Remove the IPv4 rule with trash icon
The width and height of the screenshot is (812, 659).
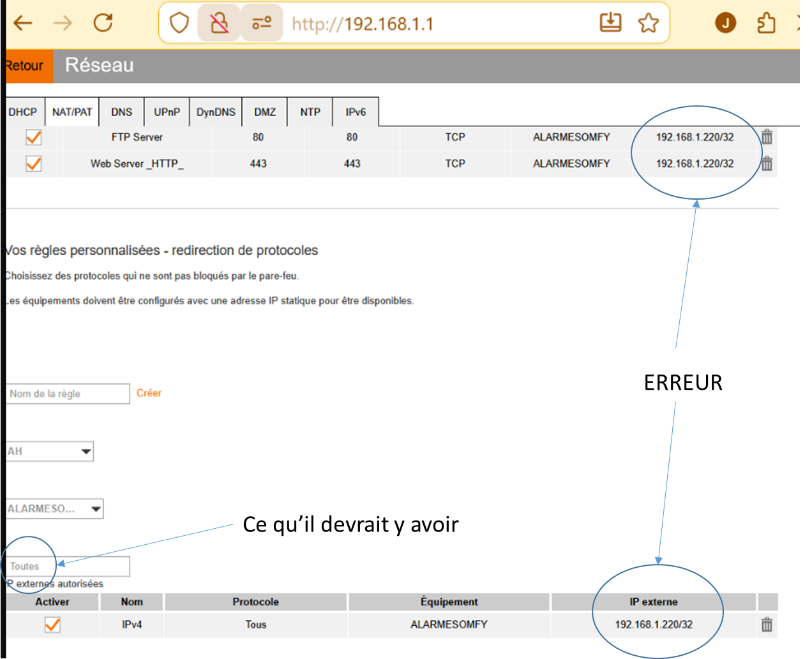click(767, 625)
